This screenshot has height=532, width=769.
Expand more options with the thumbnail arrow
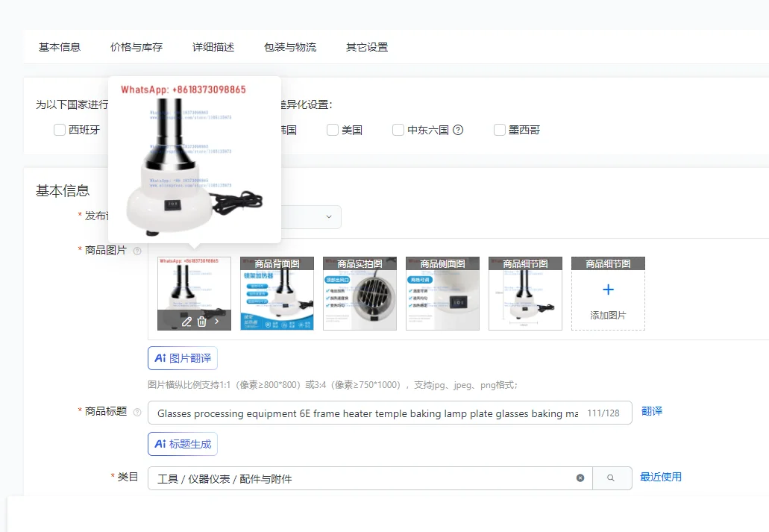215,322
